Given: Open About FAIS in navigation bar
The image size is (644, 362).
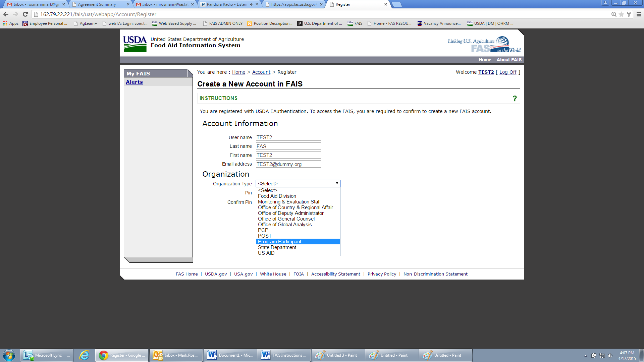Looking at the screenshot, I should pyautogui.click(x=509, y=60).
